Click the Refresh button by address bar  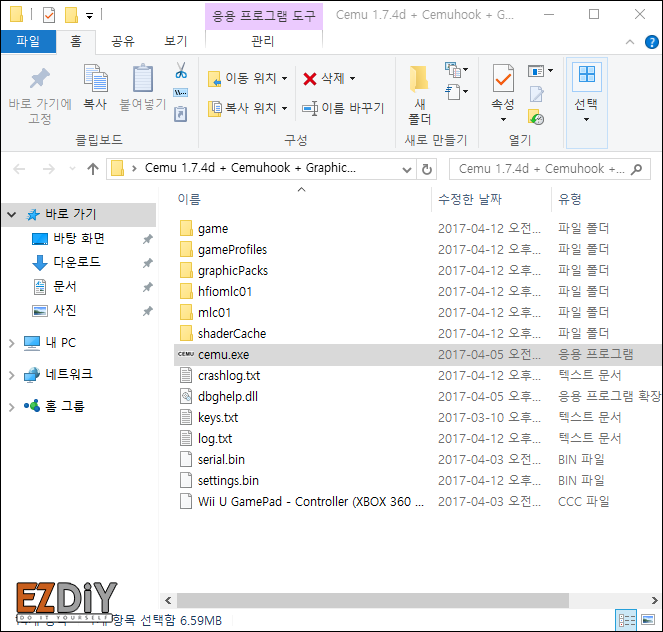(427, 169)
